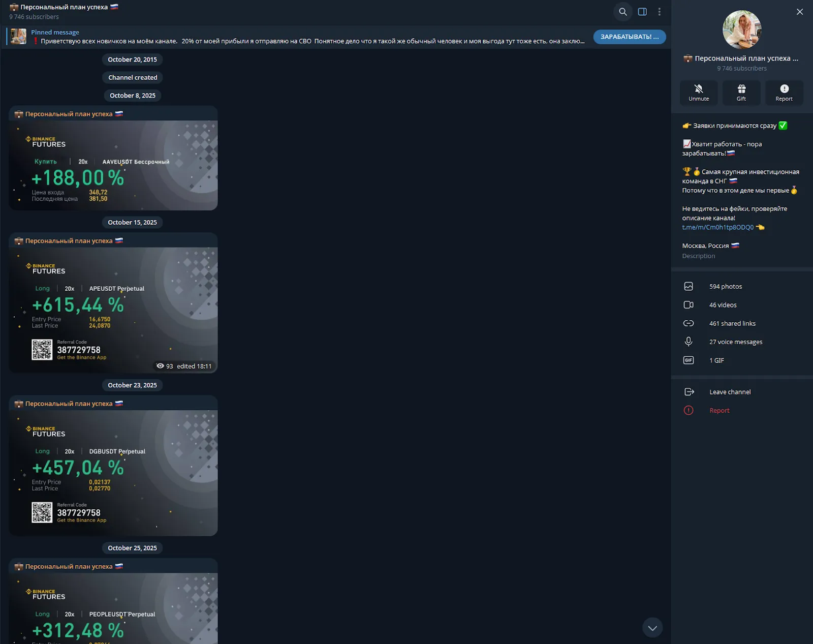Click the QR code in the DGBUSDT post
This screenshot has height=644, width=813.
coord(42,512)
